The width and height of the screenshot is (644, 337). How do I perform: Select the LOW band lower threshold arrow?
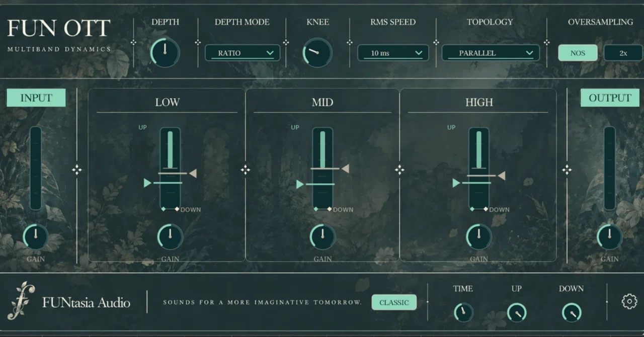pyautogui.click(x=147, y=183)
